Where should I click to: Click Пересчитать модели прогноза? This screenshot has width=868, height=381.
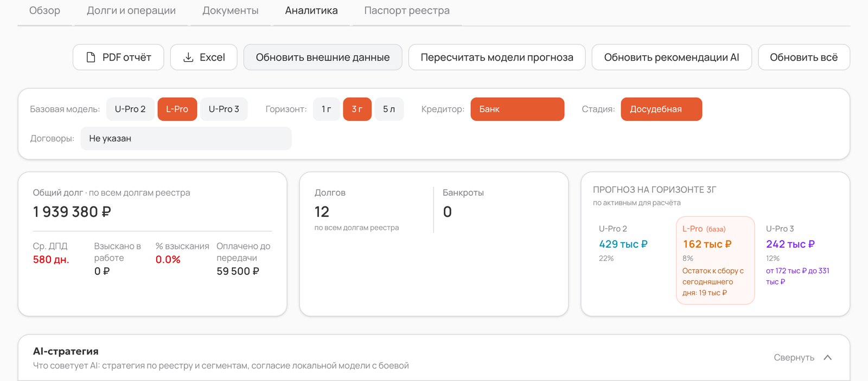(497, 57)
